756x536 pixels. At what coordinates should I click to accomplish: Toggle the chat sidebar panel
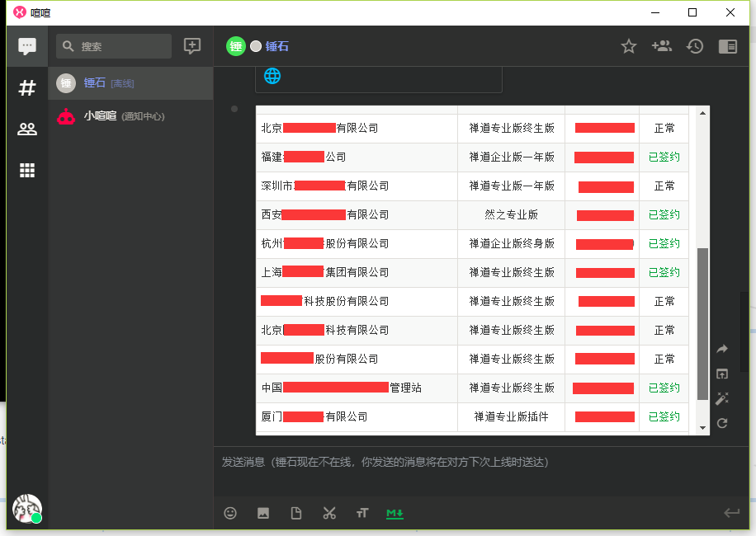[x=728, y=46]
